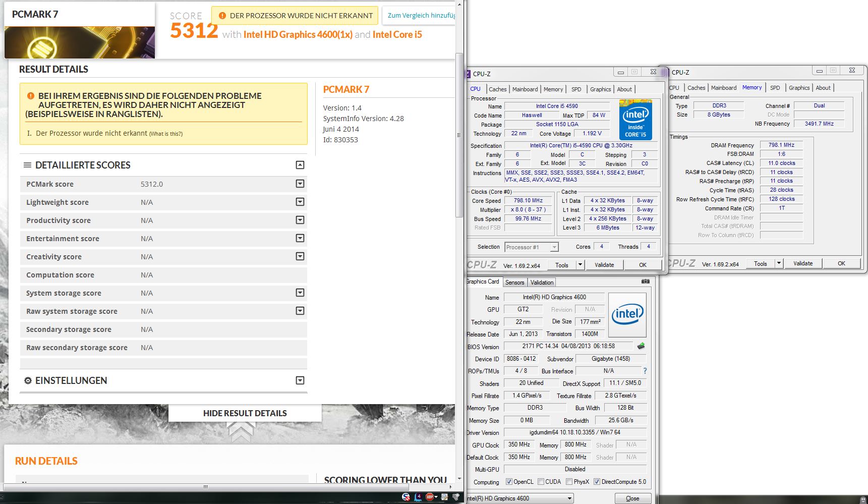Open the Caches tab in left CPU-Z

click(498, 89)
